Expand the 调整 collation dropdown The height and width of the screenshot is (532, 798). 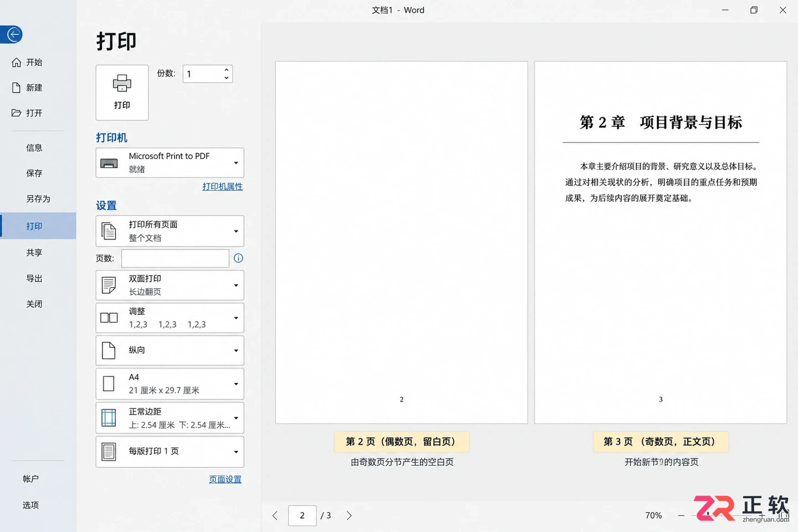170,318
